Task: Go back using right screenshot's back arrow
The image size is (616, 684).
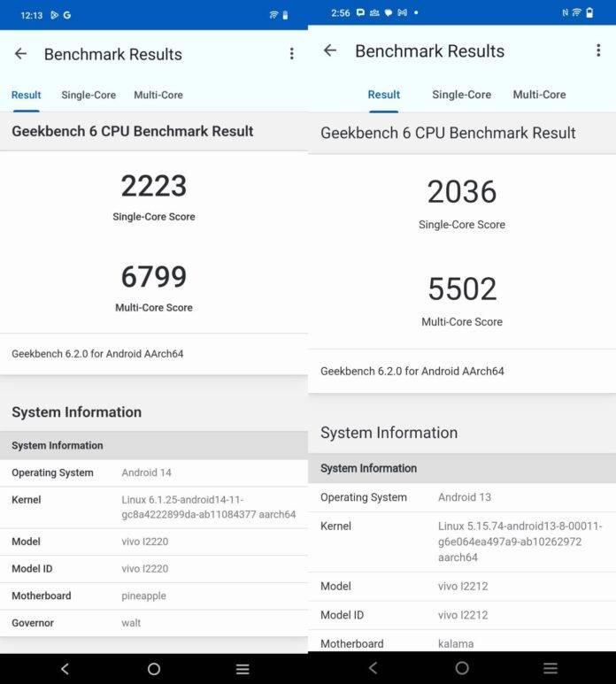Action: click(330, 50)
